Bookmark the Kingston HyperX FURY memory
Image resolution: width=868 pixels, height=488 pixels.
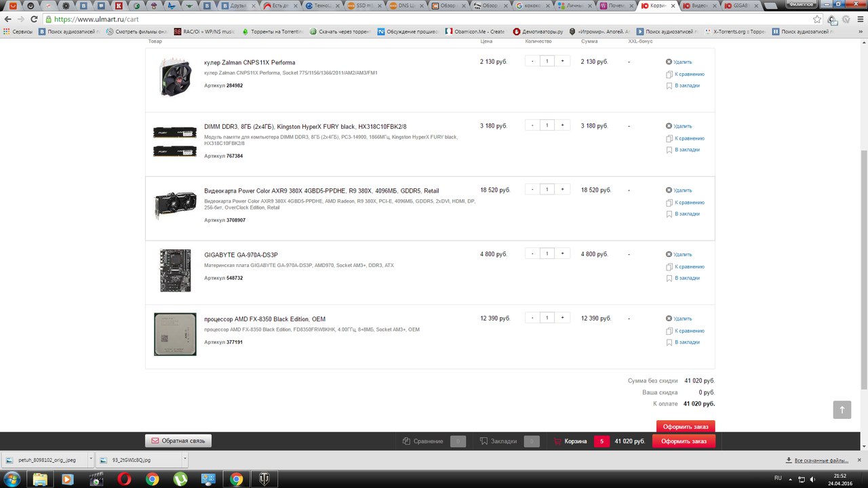[x=683, y=150]
